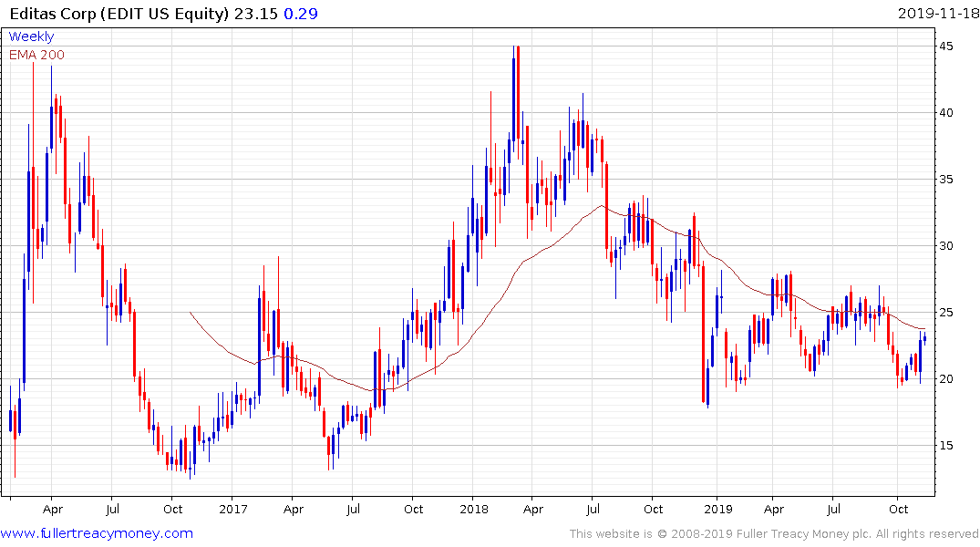
Task: Click the 2019-11-18 date stamp
Action: click(938, 13)
